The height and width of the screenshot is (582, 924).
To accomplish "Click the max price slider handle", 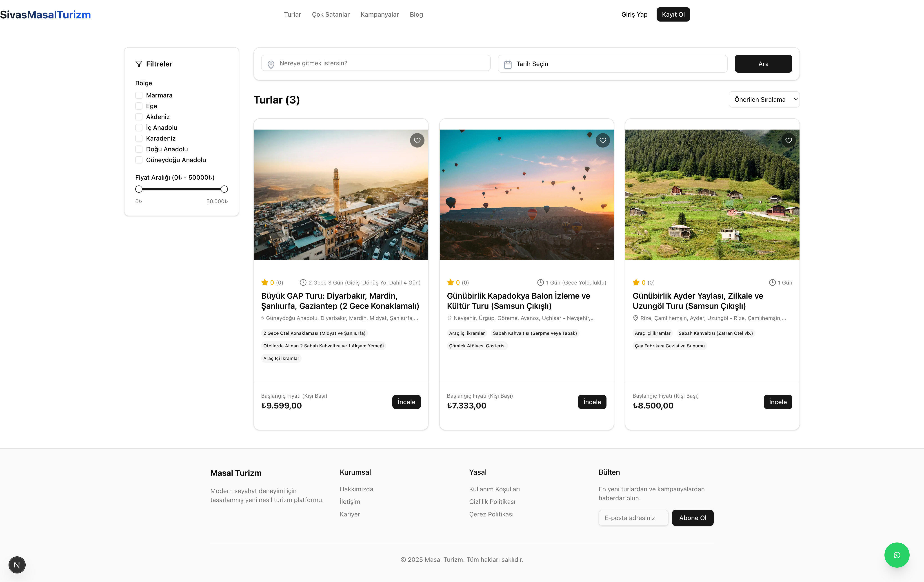I will [x=224, y=189].
